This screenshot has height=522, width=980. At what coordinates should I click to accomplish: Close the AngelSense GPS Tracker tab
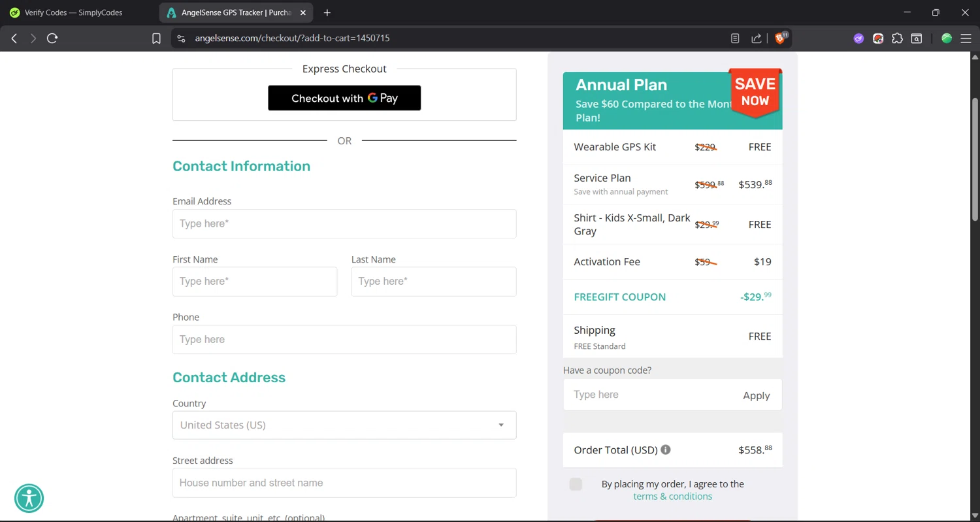coord(302,12)
